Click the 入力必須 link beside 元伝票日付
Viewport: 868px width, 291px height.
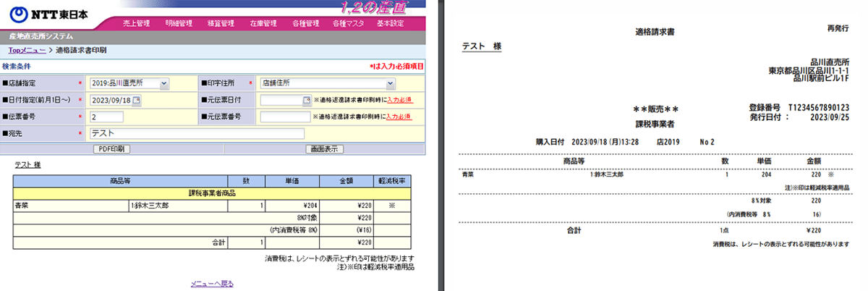point(399,100)
